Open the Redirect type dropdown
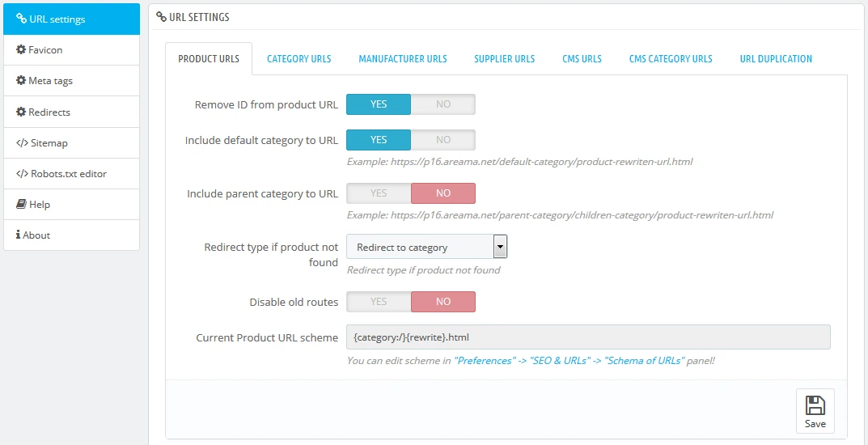Viewport: 868px width, 445px height. pos(426,247)
